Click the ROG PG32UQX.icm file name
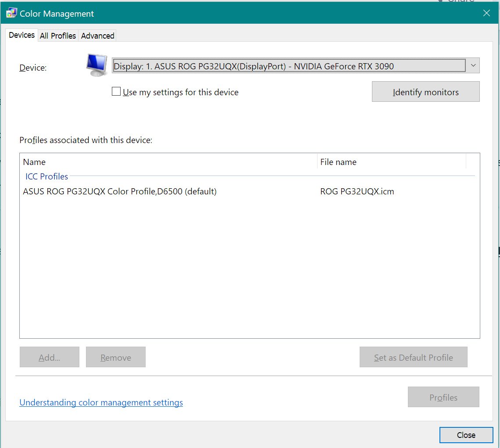Viewport: 500px width, 448px height. [x=357, y=191]
